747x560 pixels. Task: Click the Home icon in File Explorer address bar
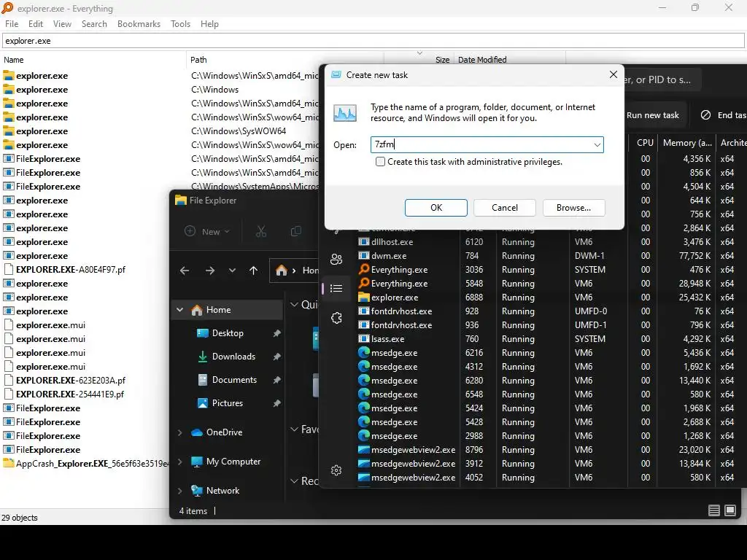282,270
